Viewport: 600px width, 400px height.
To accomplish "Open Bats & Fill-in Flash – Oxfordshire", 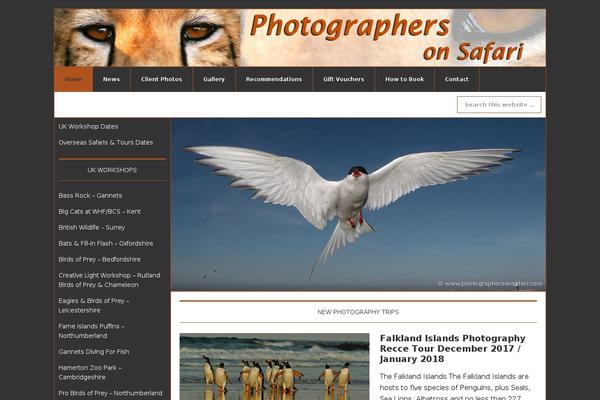I will click(x=106, y=243).
